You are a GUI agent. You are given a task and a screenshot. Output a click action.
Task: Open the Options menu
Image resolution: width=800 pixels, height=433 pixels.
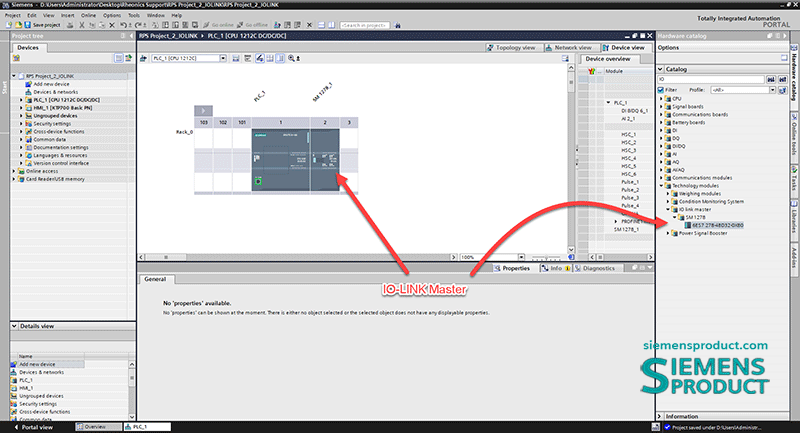click(112, 15)
